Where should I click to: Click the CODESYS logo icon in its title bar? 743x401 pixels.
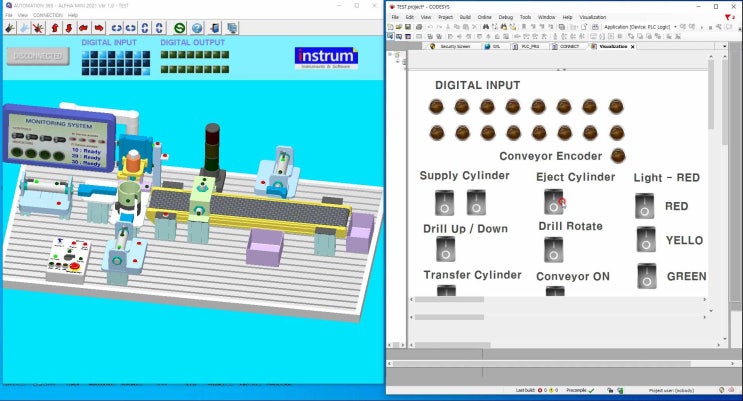(x=392, y=7)
